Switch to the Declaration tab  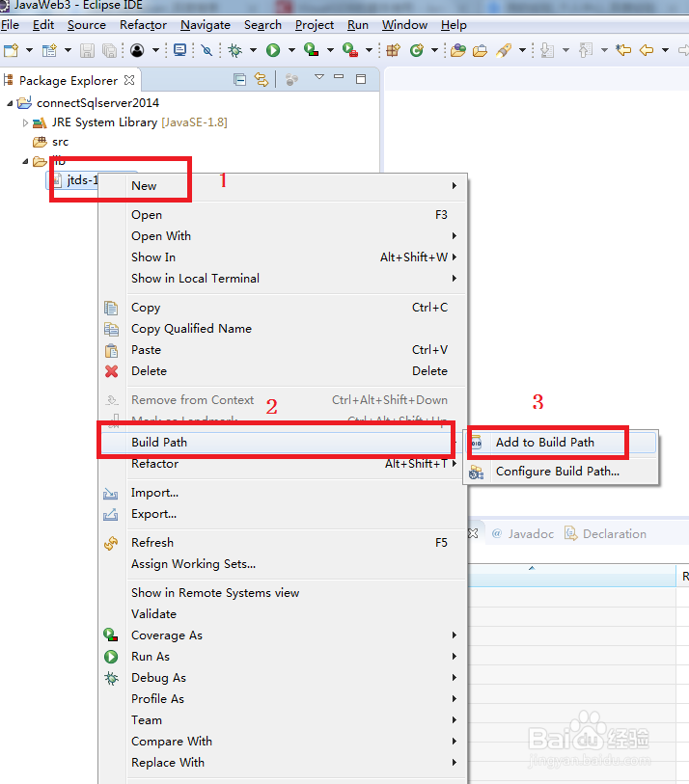[605, 534]
